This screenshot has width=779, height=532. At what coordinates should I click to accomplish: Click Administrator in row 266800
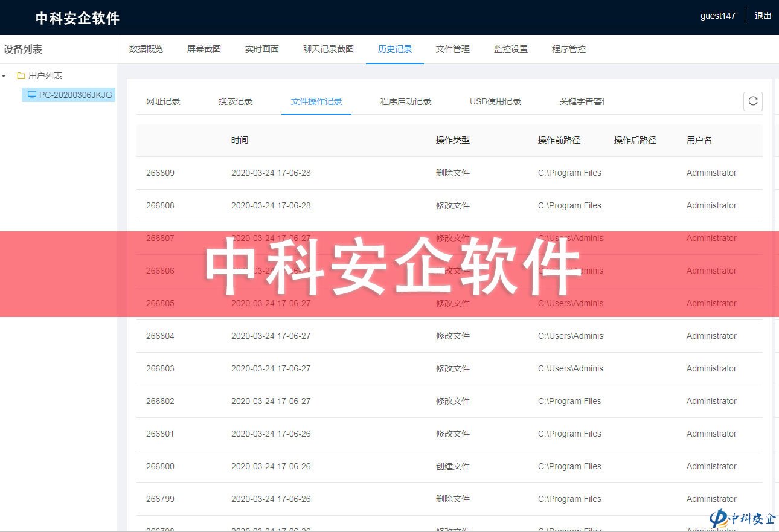click(x=711, y=466)
